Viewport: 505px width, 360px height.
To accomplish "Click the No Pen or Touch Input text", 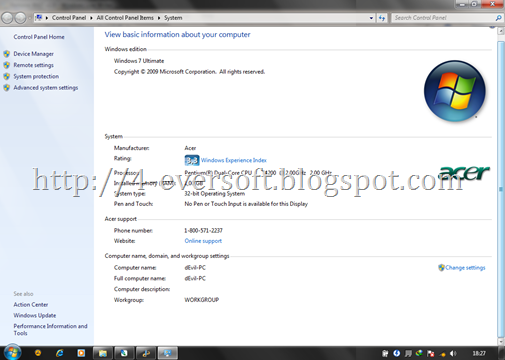I will (246, 204).
